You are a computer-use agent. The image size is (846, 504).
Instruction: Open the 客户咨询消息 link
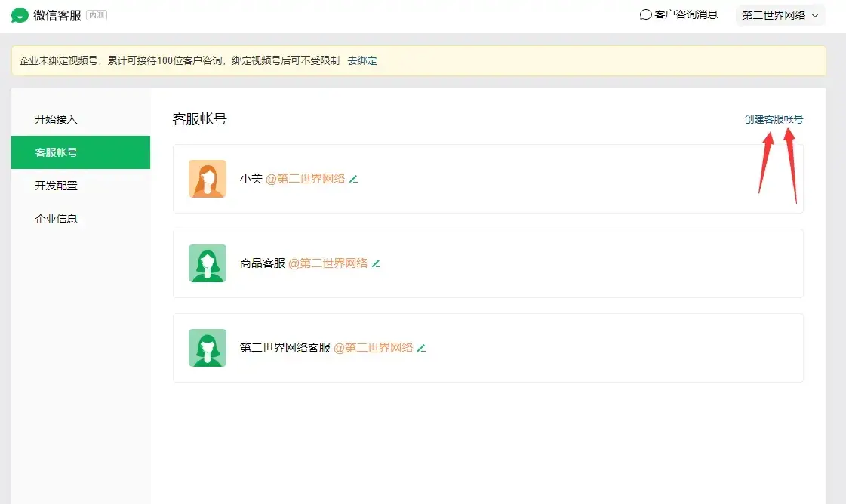click(x=686, y=15)
